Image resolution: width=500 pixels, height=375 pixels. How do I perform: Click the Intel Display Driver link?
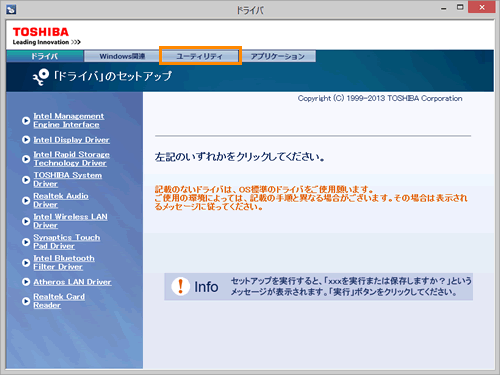tap(71, 140)
